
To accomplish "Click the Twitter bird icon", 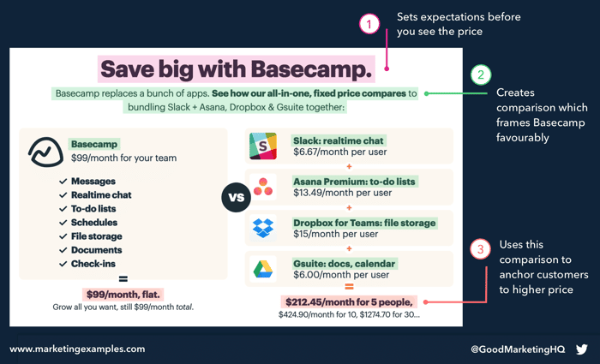I will [x=582, y=349].
